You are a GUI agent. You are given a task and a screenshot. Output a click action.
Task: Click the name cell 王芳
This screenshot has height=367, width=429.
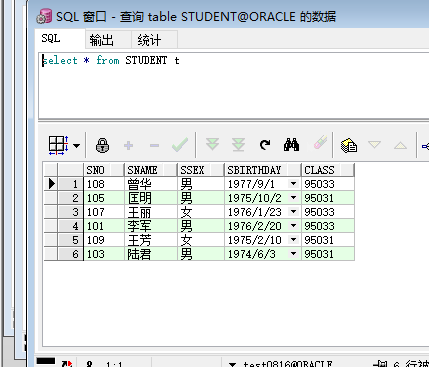coord(150,240)
